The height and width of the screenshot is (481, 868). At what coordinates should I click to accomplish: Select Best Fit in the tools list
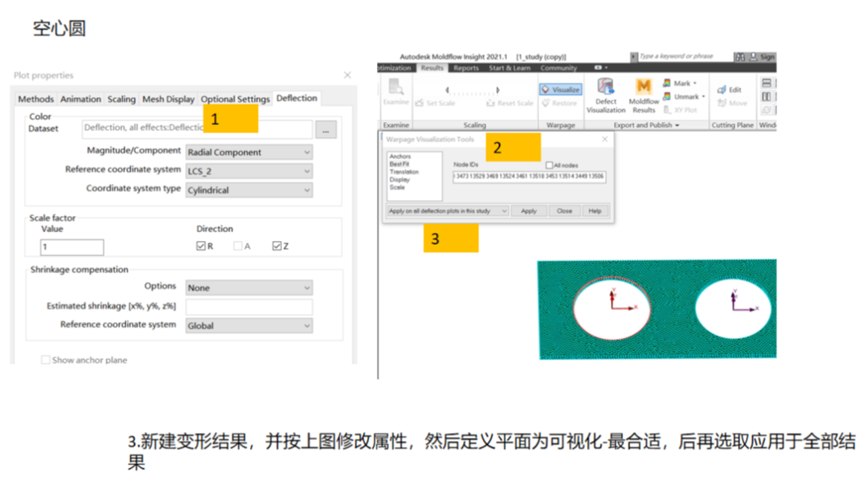399,164
